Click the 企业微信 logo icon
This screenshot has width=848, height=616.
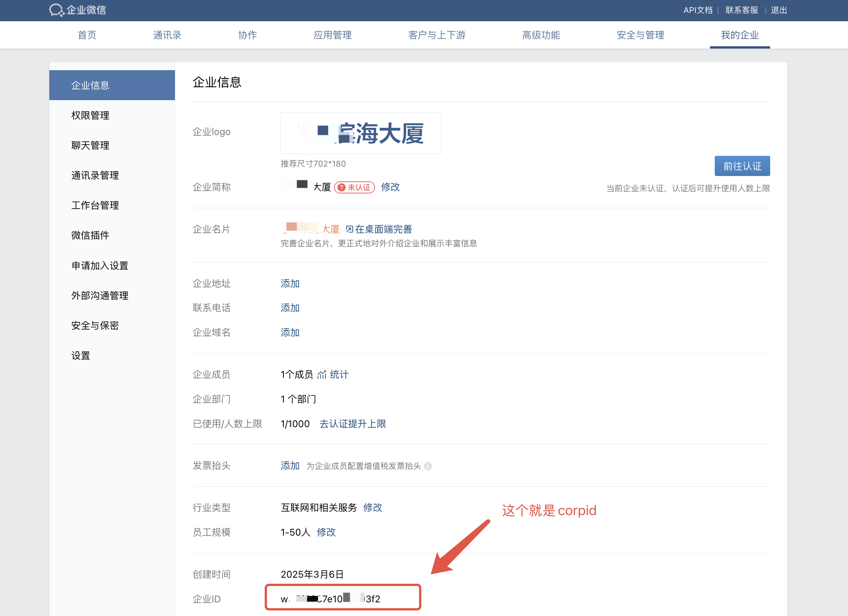(x=57, y=10)
